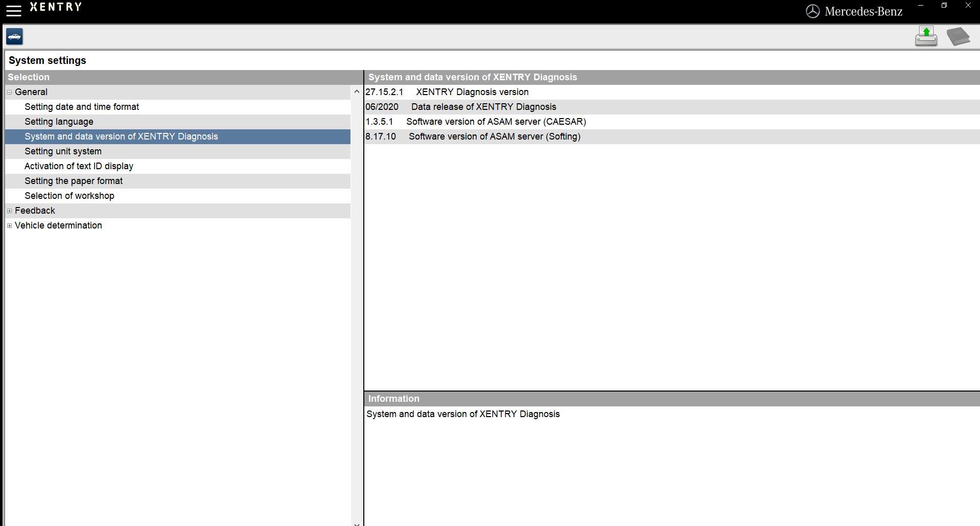This screenshot has height=526, width=980.
Task: Click the Feedback category label
Action: tap(35, 211)
